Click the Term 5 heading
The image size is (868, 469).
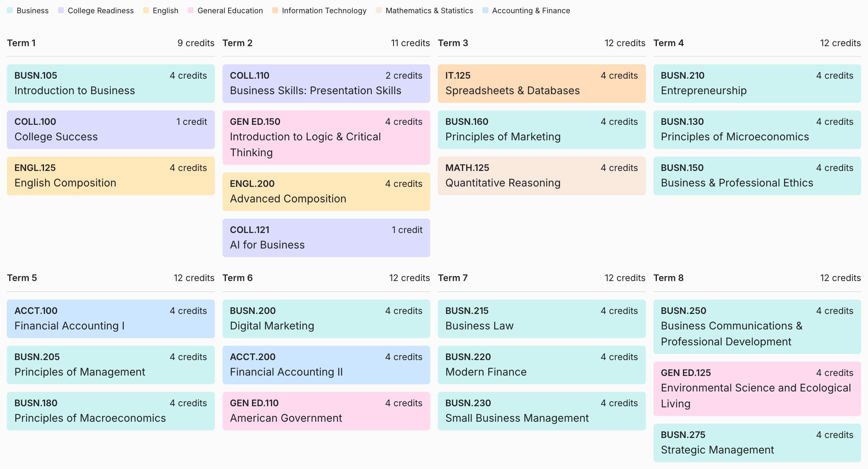tap(22, 278)
